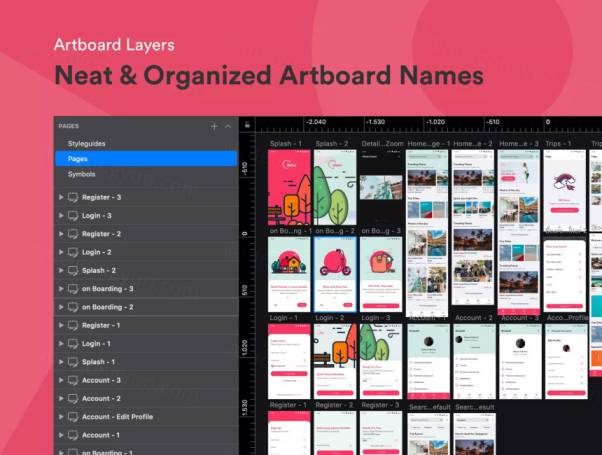Switch to the Symbols page
Screen dimensions: 602x455
click(x=82, y=174)
